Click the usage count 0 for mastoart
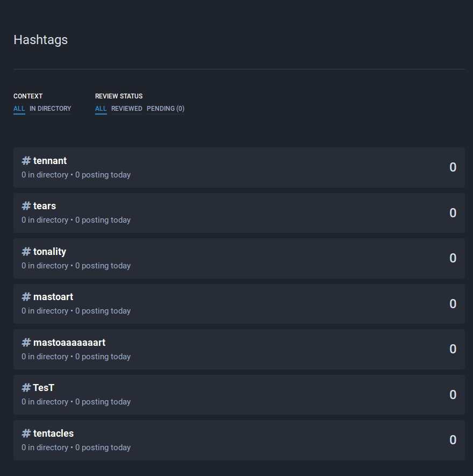The width and height of the screenshot is (473, 476). point(453,303)
